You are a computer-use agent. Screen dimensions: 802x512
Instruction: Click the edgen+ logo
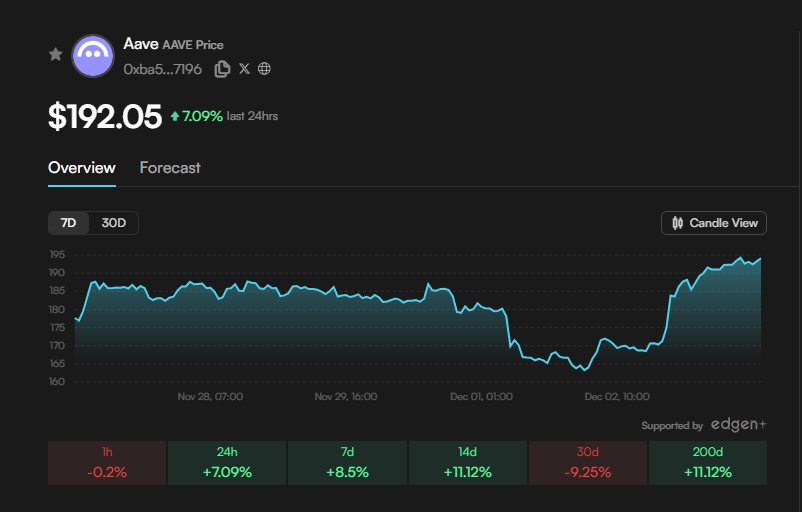[x=738, y=425]
